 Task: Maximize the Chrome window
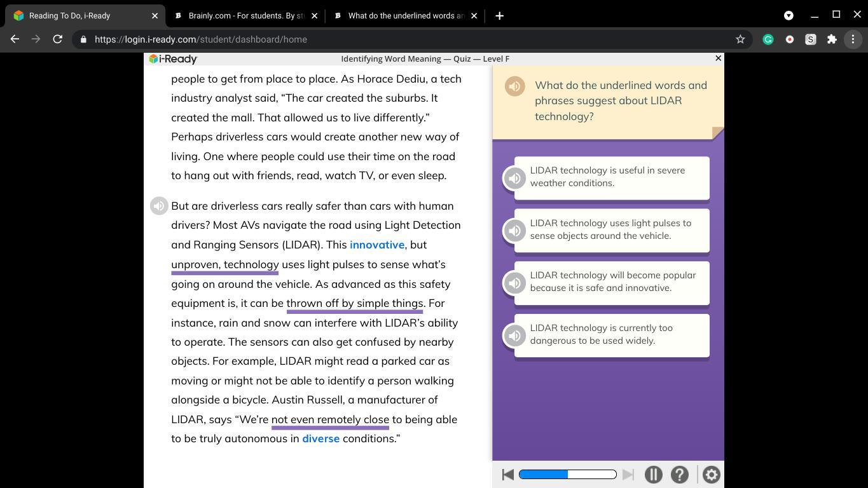(x=836, y=15)
